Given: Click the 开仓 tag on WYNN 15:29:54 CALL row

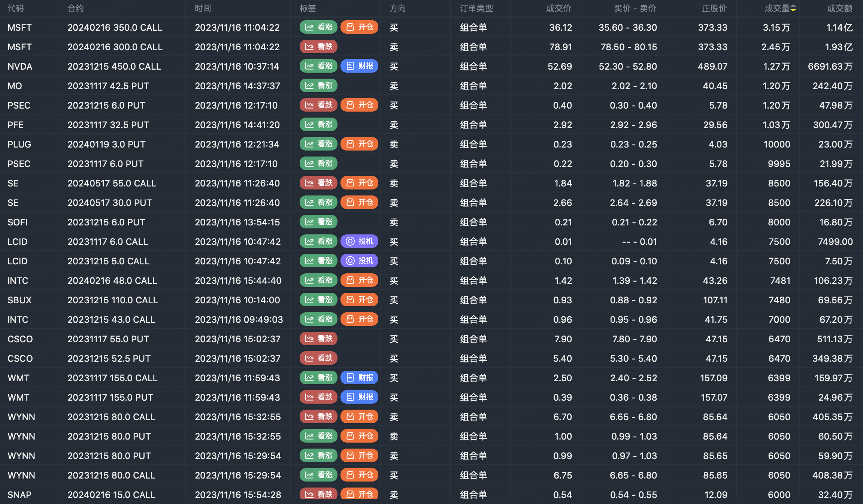Looking at the screenshot, I should (359, 475).
